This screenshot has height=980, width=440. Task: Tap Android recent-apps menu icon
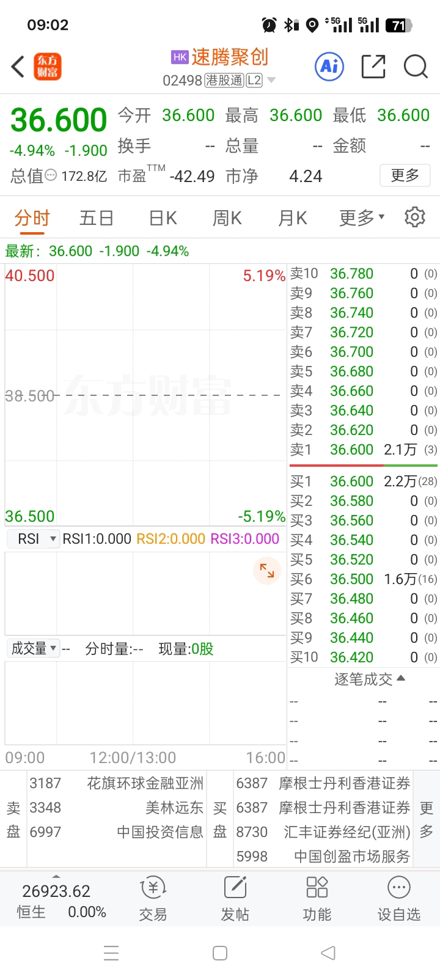(111, 953)
